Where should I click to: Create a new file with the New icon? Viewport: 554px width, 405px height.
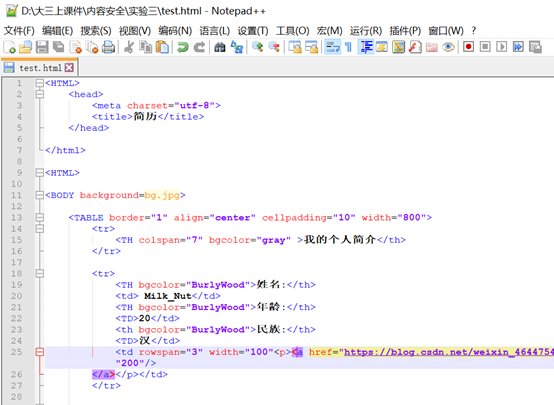coord(9,47)
